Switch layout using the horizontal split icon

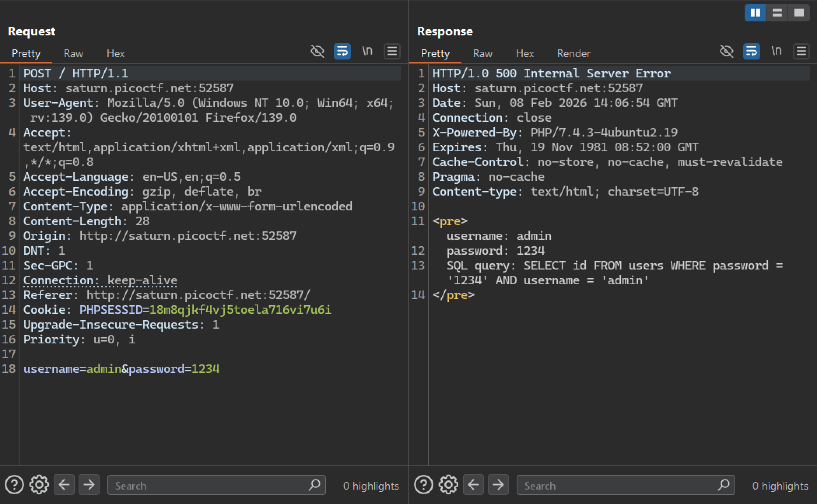pos(777,12)
